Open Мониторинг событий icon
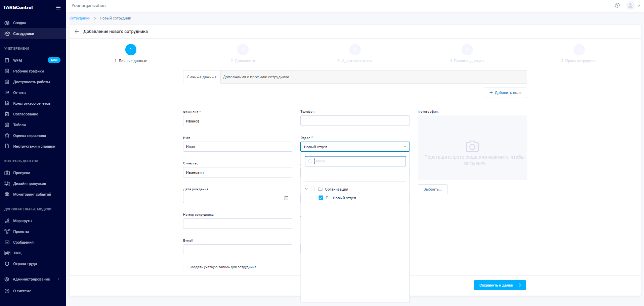 click(x=7, y=194)
